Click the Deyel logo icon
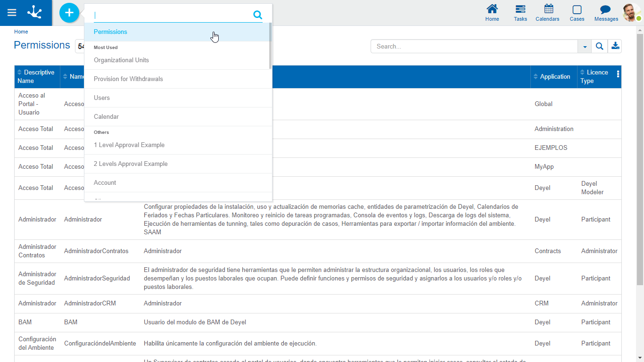 coord(34,13)
